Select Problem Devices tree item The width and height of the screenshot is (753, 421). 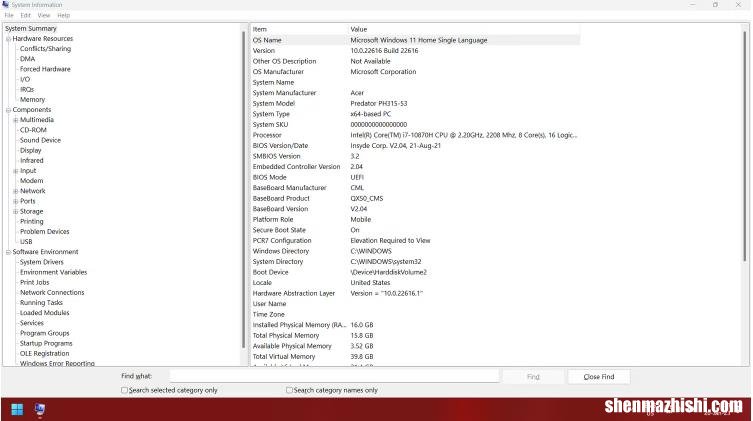pyautogui.click(x=45, y=231)
